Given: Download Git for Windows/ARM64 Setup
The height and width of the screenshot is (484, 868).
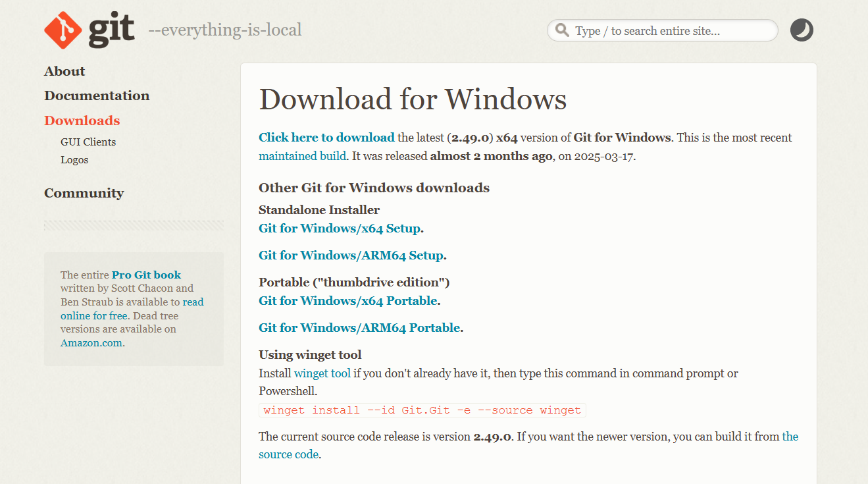Looking at the screenshot, I should pyautogui.click(x=351, y=255).
